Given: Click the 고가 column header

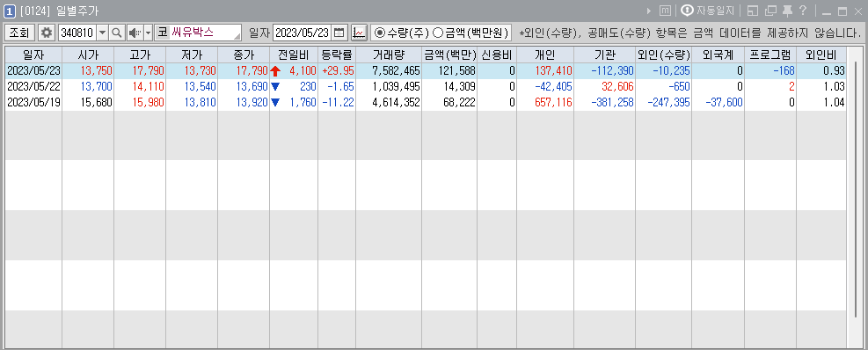Looking at the screenshot, I should [x=140, y=55].
